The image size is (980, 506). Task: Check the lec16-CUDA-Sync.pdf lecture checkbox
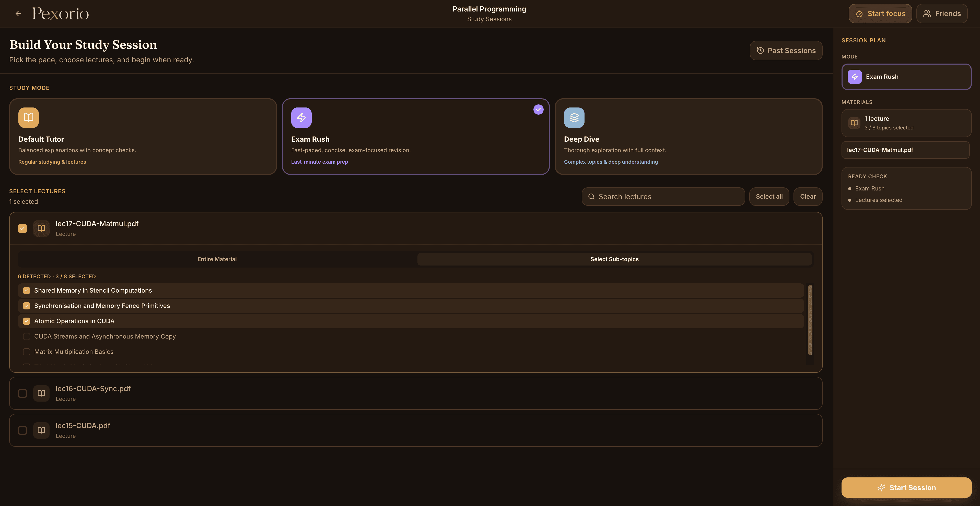point(22,393)
